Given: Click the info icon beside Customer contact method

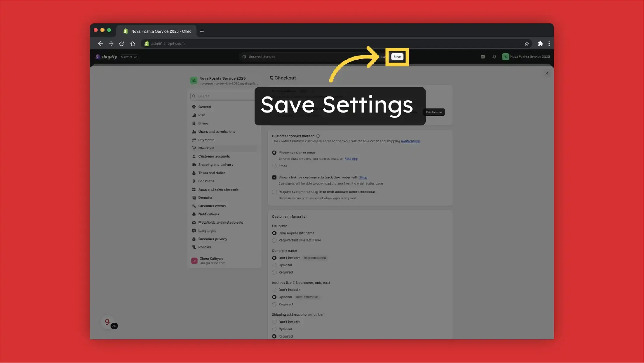Looking at the screenshot, I should [318, 136].
